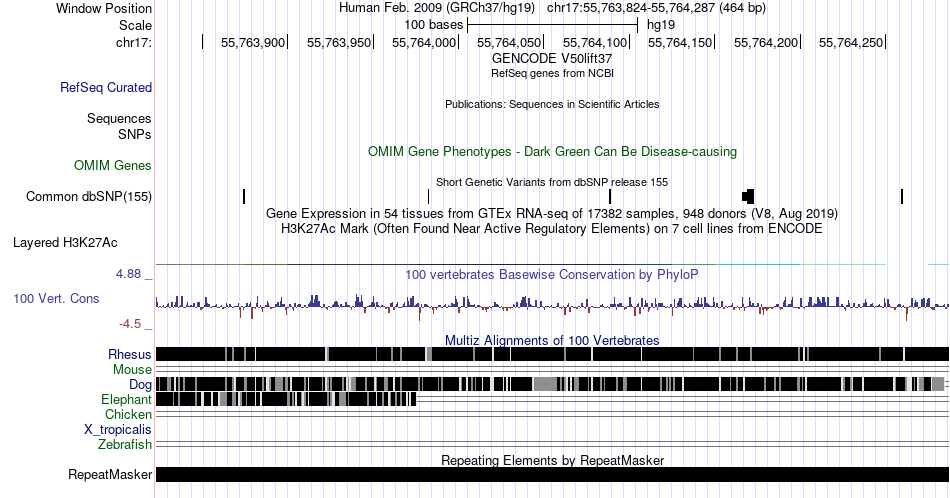950x498 pixels.
Task: Click the Window Position label
Action: point(104,8)
